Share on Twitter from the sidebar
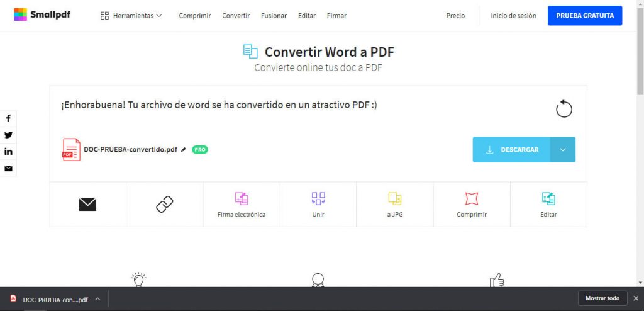 pyautogui.click(x=8, y=135)
